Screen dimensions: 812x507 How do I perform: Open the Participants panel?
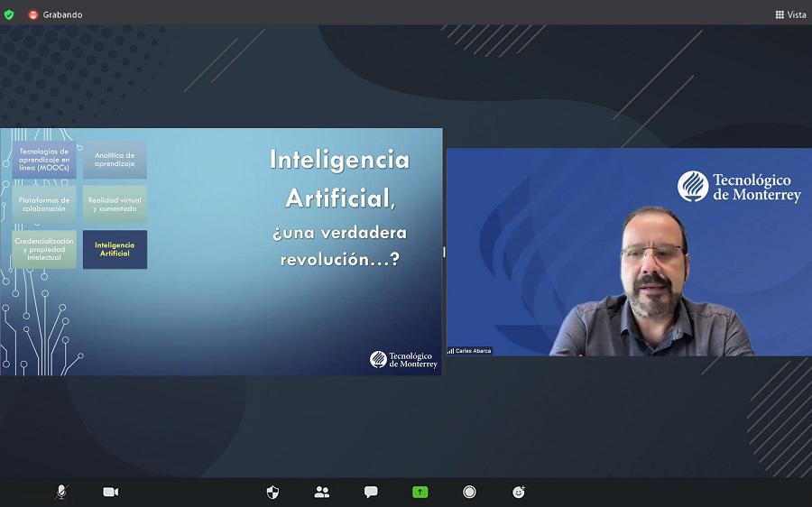point(321,492)
